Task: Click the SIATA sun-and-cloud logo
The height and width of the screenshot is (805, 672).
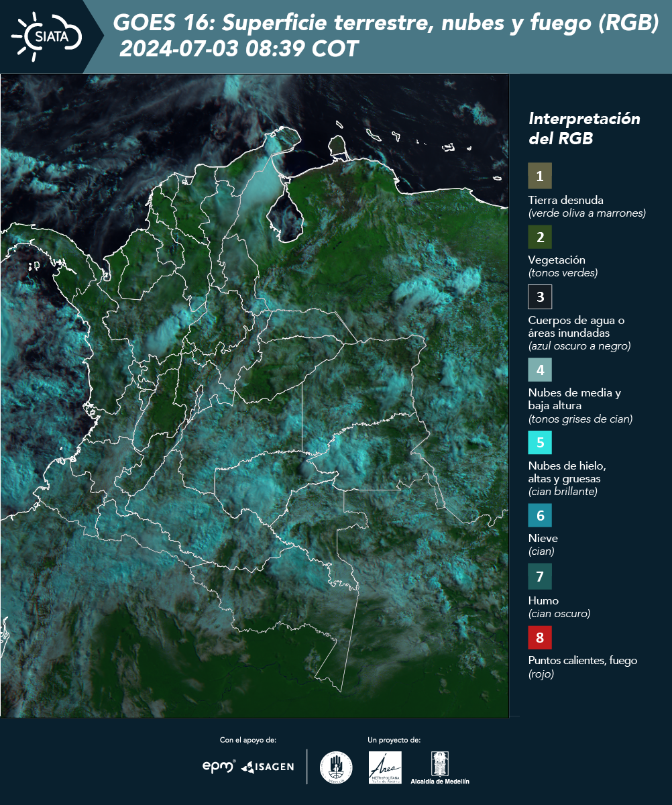Action: [47, 36]
